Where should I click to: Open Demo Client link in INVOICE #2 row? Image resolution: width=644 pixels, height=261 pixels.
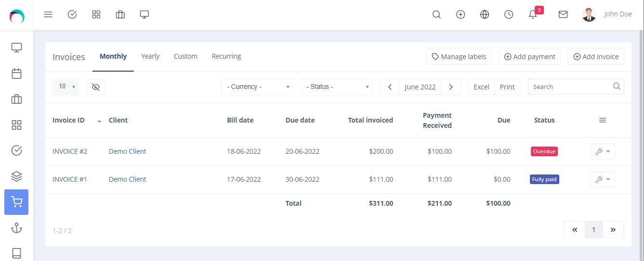tap(128, 151)
